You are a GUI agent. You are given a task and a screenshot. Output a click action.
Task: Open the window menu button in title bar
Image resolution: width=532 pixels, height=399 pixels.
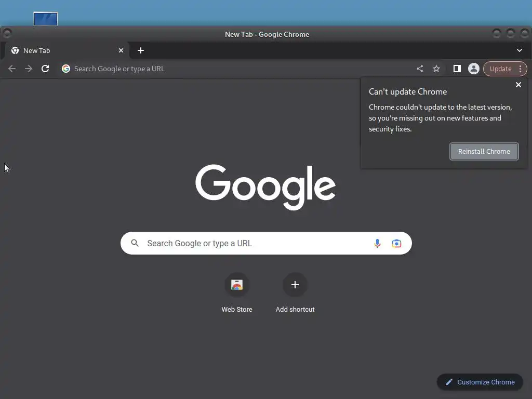click(x=7, y=34)
